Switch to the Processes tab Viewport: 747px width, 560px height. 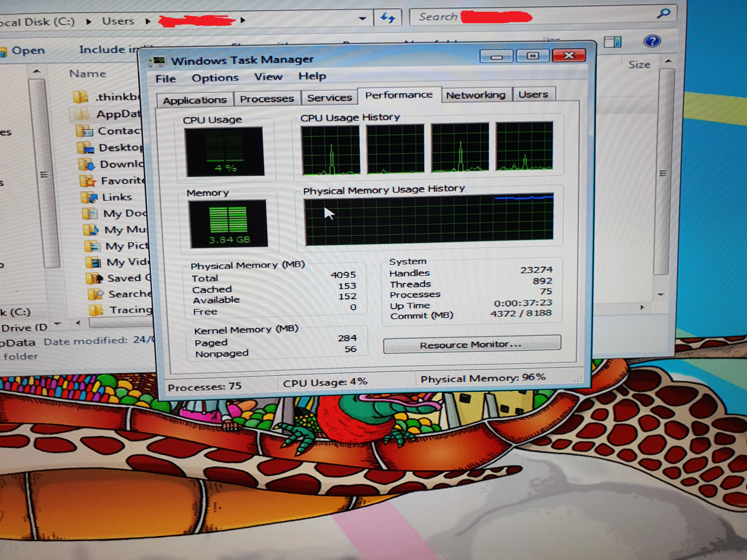267,99
